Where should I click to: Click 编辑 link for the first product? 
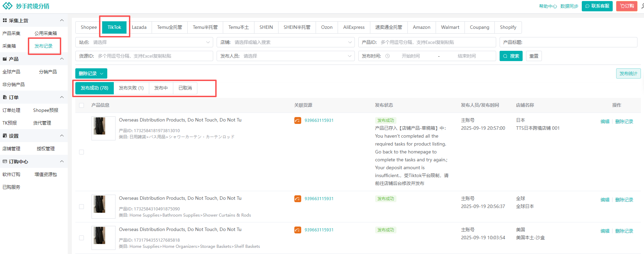pyautogui.click(x=605, y=122)
